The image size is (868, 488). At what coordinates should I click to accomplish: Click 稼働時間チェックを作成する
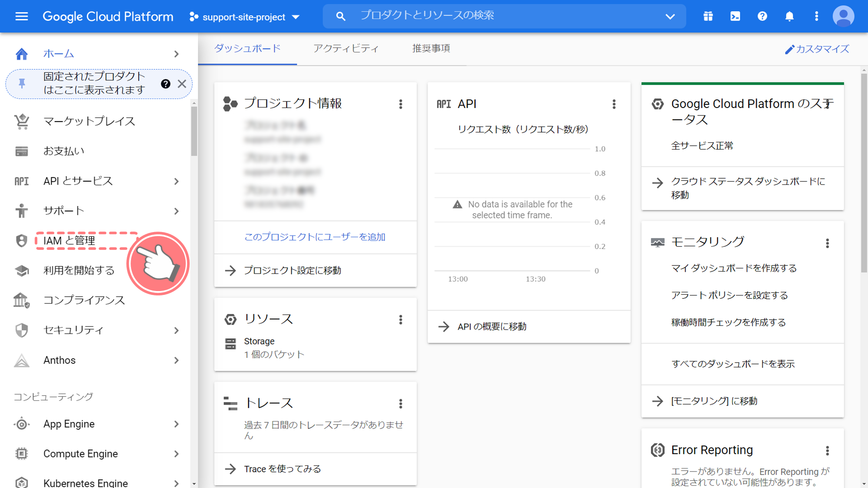point(729,322)
